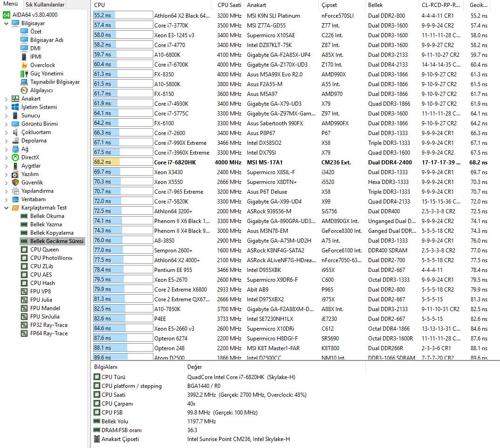500x448 pixels.
Task: Click the 55.2 ns result bar
Action: pos(123,15)
